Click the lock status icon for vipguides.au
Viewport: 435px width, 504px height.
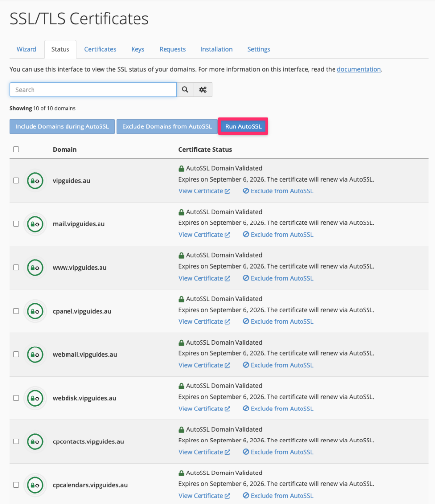point(35,181)
